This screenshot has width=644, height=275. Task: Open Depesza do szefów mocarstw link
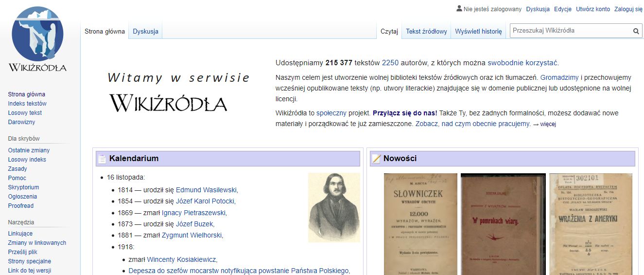coord(239,271)
